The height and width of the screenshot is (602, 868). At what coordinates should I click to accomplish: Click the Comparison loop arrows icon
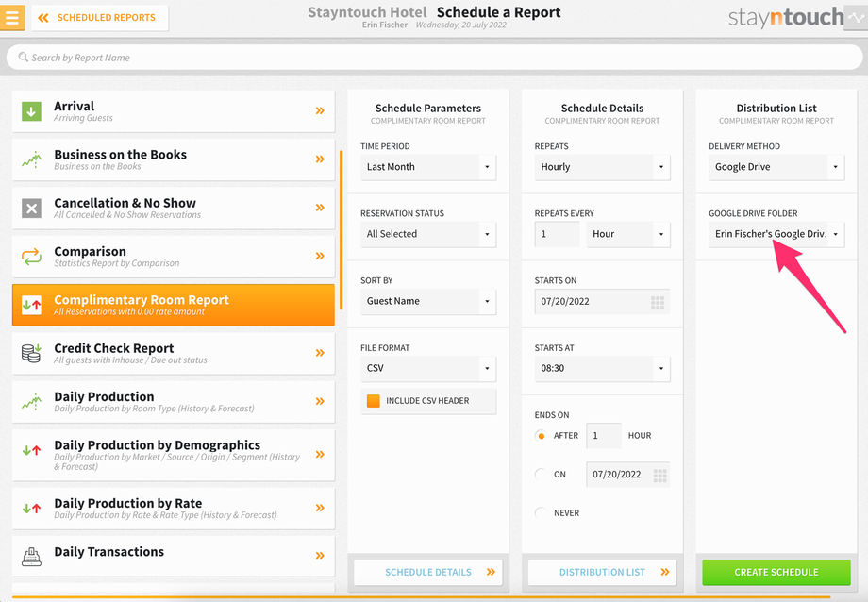31,257
